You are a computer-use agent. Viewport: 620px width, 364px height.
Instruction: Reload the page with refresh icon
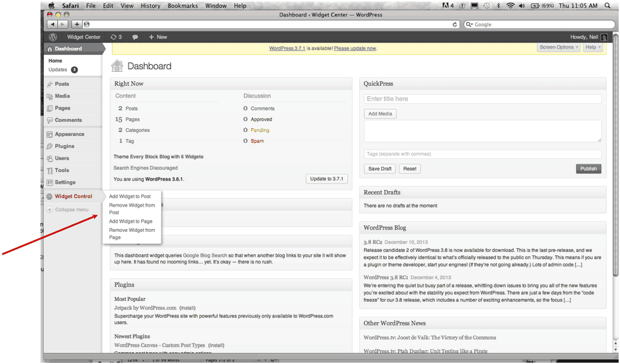pyautogui.click(x=455, y=24)
